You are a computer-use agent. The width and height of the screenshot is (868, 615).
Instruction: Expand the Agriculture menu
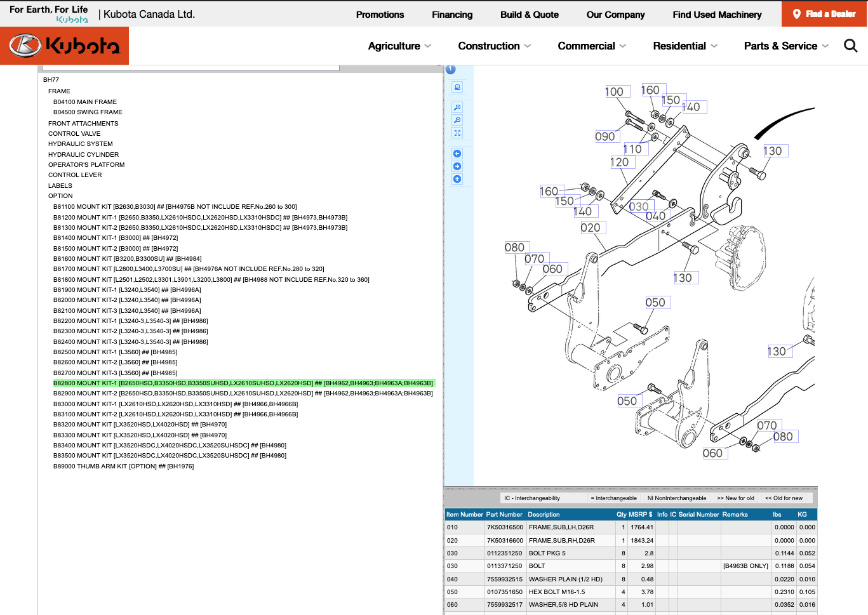pyautogui.click(x=399, y=46)
